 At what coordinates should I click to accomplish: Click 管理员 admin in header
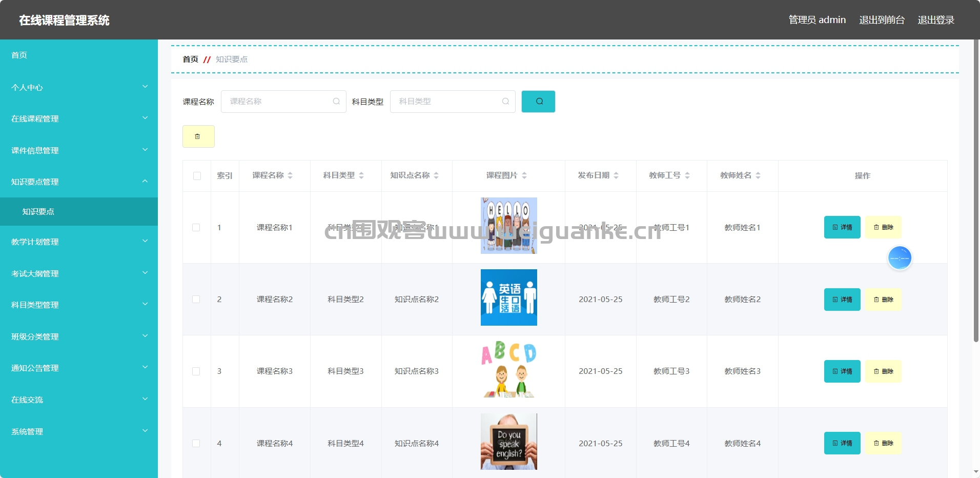[x=817, y=20]
